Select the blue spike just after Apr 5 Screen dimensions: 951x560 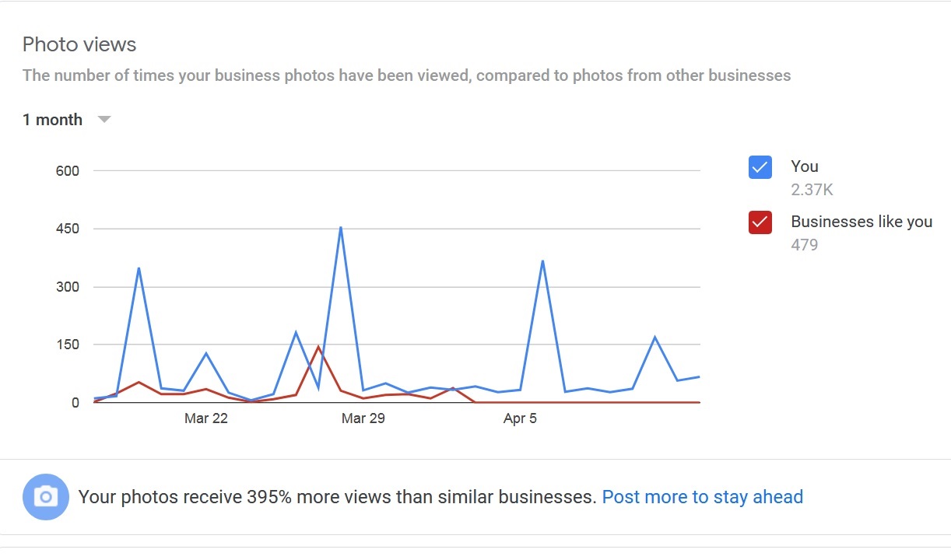point(542,261)
